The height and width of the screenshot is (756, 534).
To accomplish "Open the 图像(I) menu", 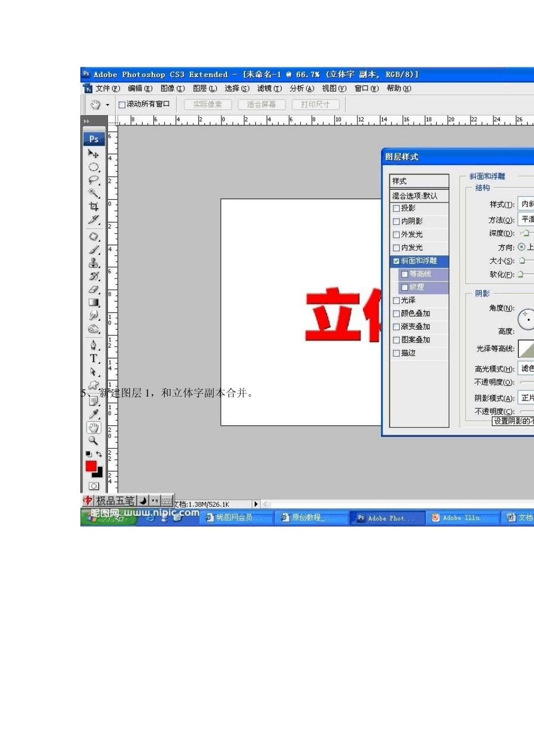I will (173, 88).
